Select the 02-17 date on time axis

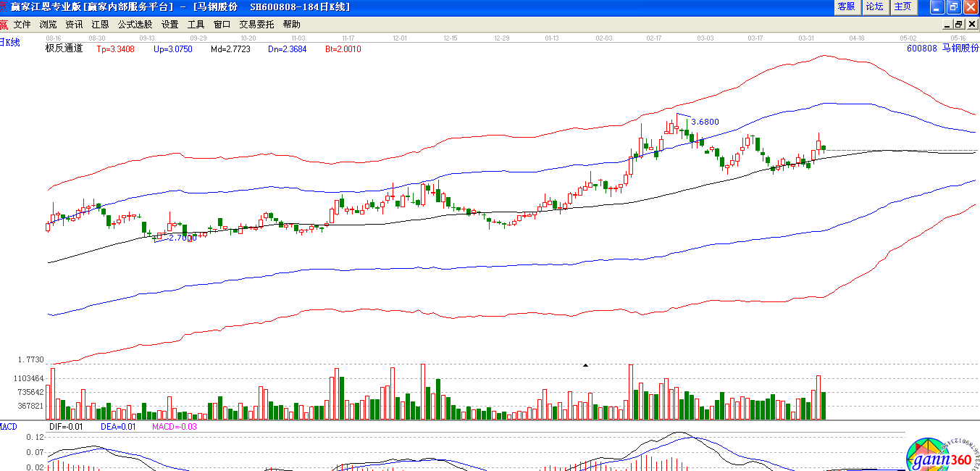(x=654, y=38)
